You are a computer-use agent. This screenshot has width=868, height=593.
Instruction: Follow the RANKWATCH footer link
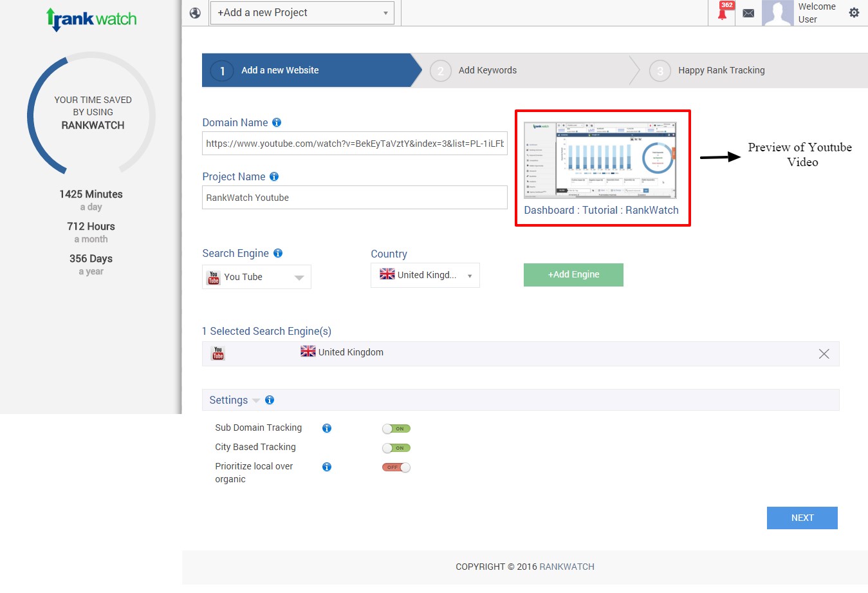pos(567,567)
